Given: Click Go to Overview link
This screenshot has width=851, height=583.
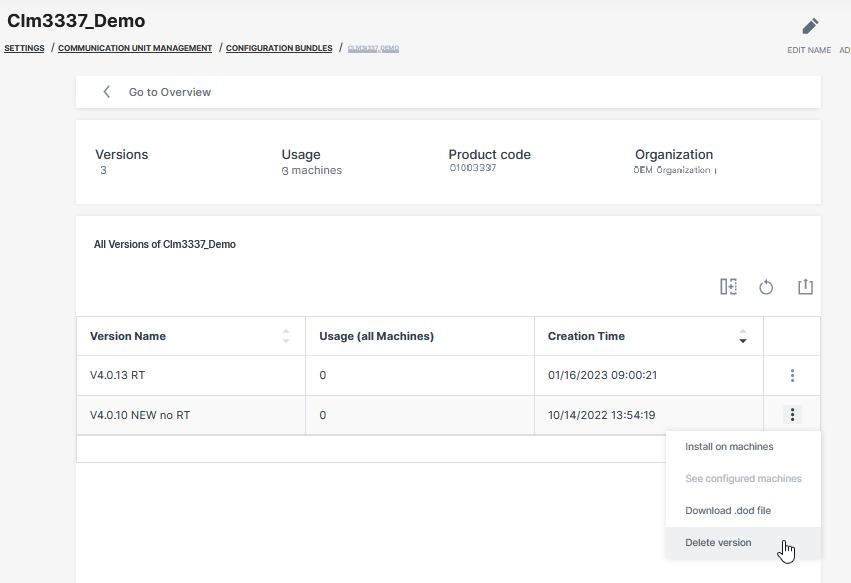Looking at the screenshot, I should coord(170,92).
